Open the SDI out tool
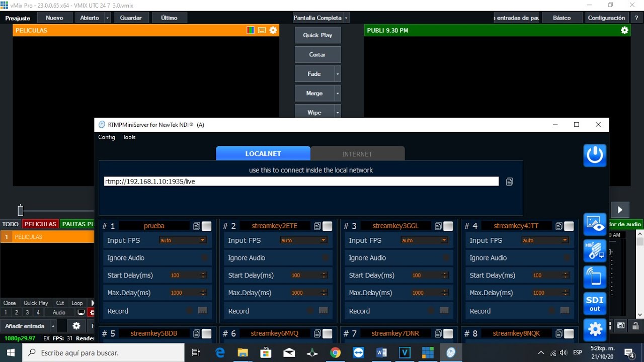The width and height of the screenshot is (644, 362). 595,304
